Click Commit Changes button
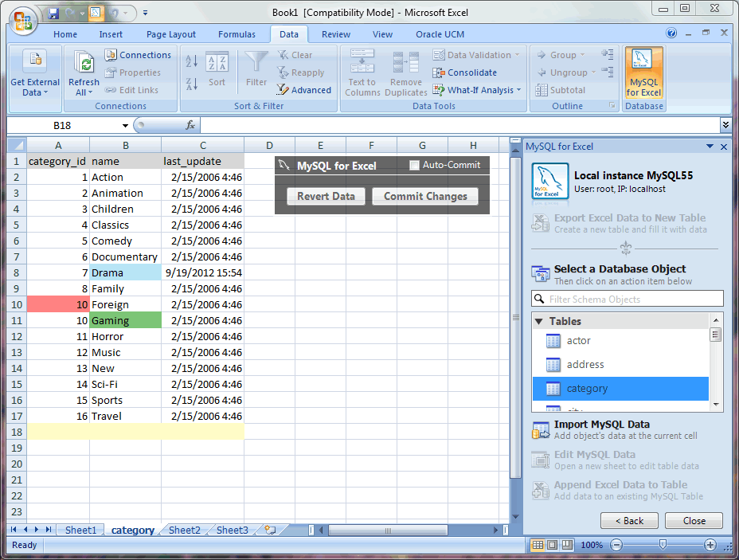The height and width of the screenshot is (560, 739). 425,196
